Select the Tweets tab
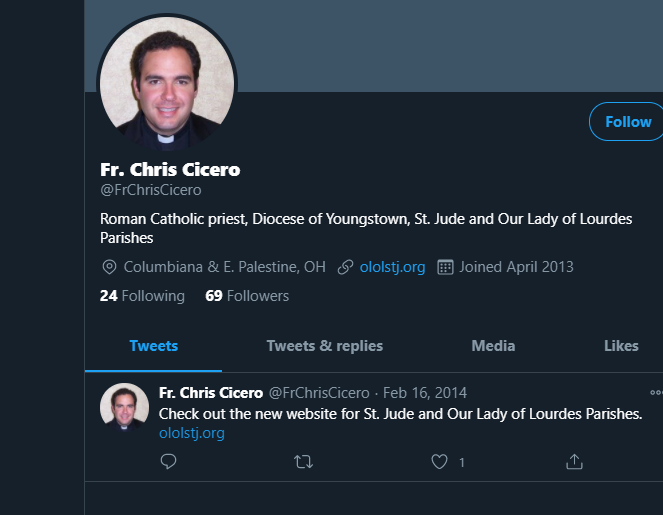 click(153, 346)
